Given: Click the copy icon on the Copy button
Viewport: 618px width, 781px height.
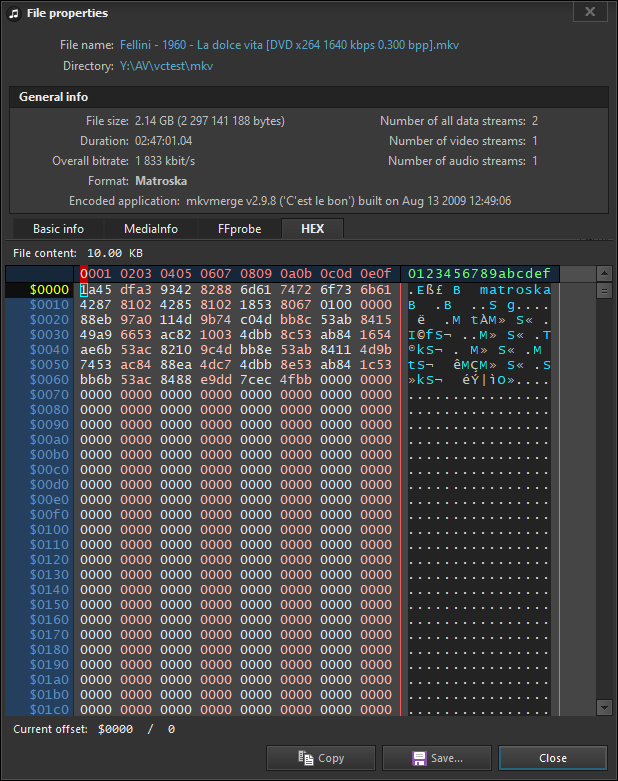Looking at the screenshot, I should (305, 758).
